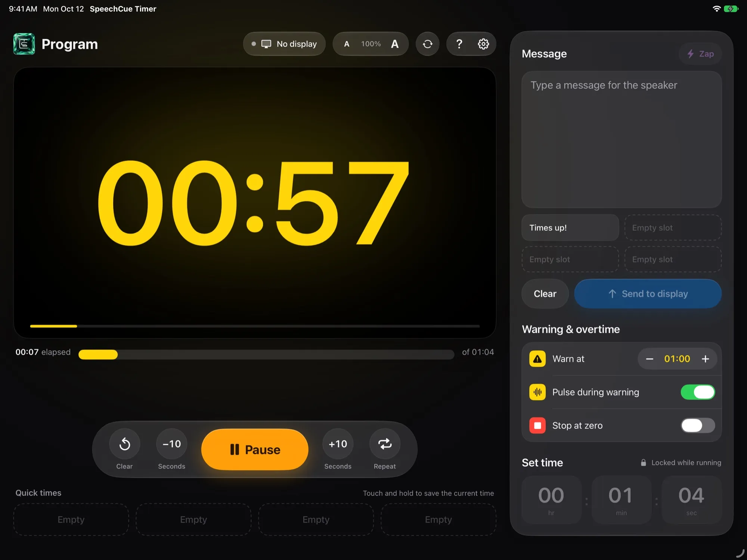This screenshot has width=747, height=560.
Task: Toggle Repeat loop mode
Action: [385, 444]
